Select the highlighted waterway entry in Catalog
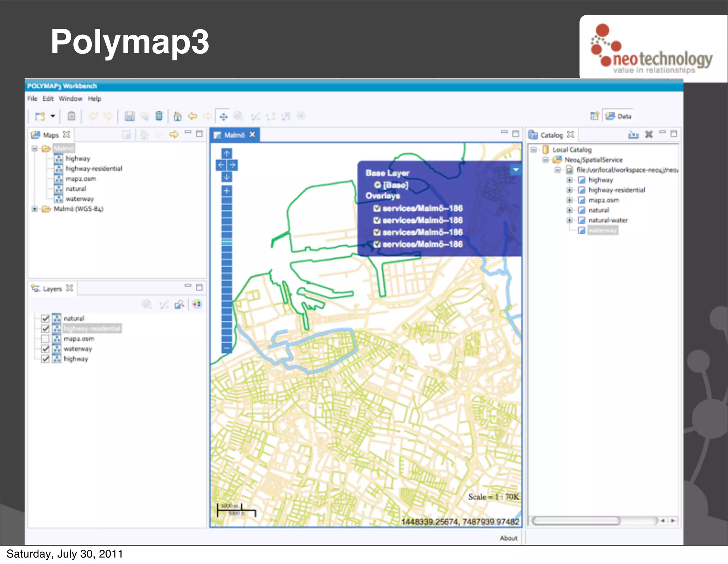 tap(603, 231)
